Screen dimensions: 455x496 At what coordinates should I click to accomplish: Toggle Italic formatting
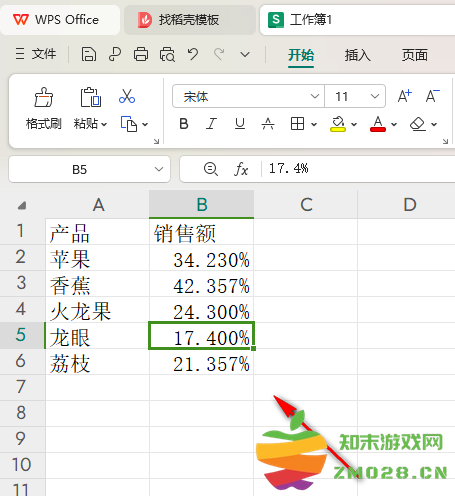[211, 124]
